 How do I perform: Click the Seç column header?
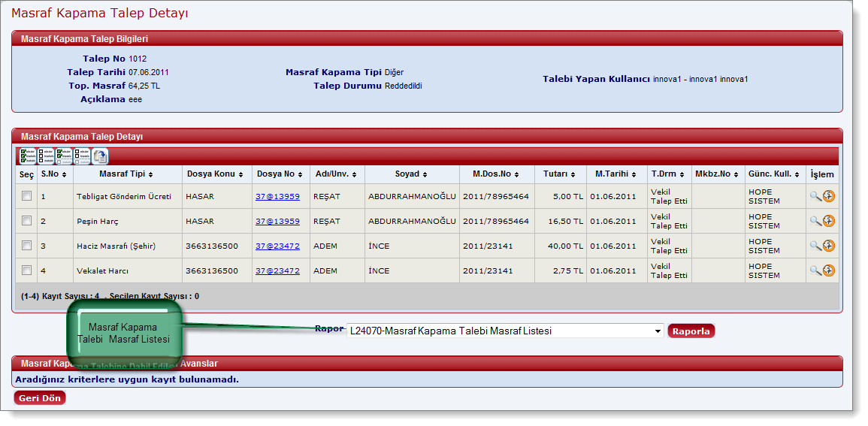click(26, 174)
